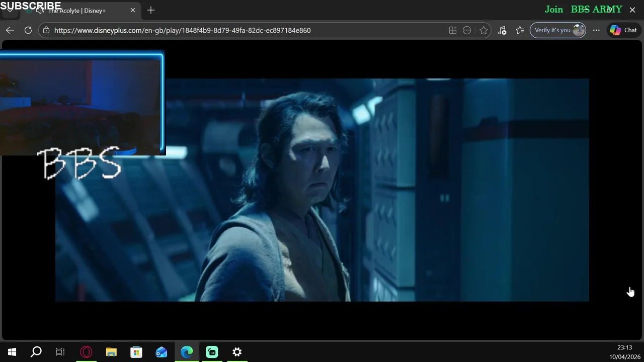This screenshot has height=362, width=644.
Task: Open a new browser tab
Action: pos(151,10)
